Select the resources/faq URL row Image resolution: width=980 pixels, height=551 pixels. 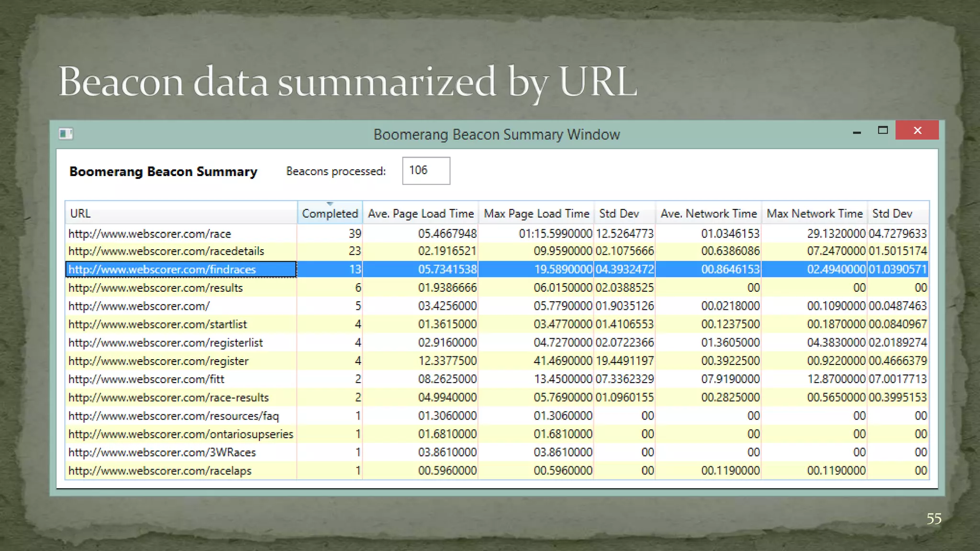[173, 416]
